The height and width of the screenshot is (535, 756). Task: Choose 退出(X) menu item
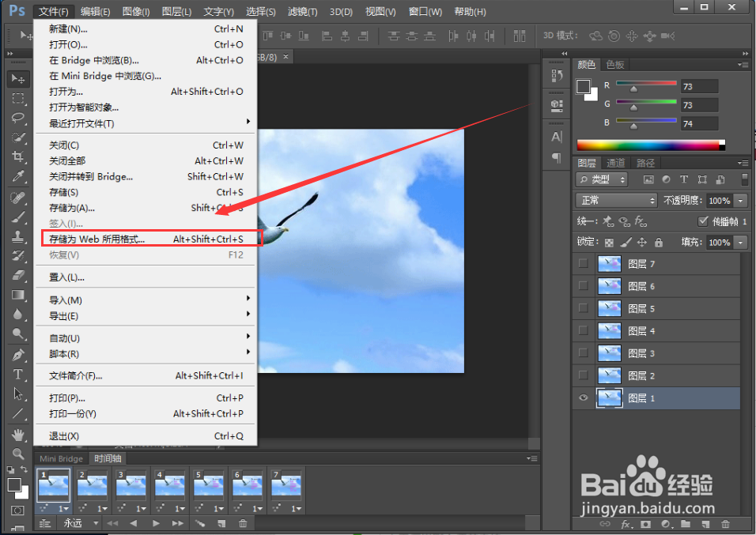tap(146, 436)
